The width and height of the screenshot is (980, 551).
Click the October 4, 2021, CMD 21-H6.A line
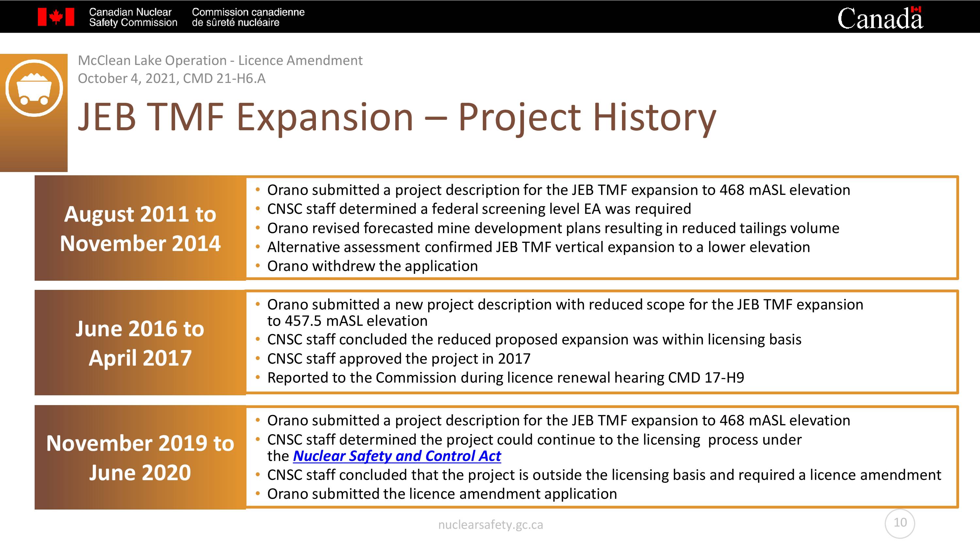171,78
